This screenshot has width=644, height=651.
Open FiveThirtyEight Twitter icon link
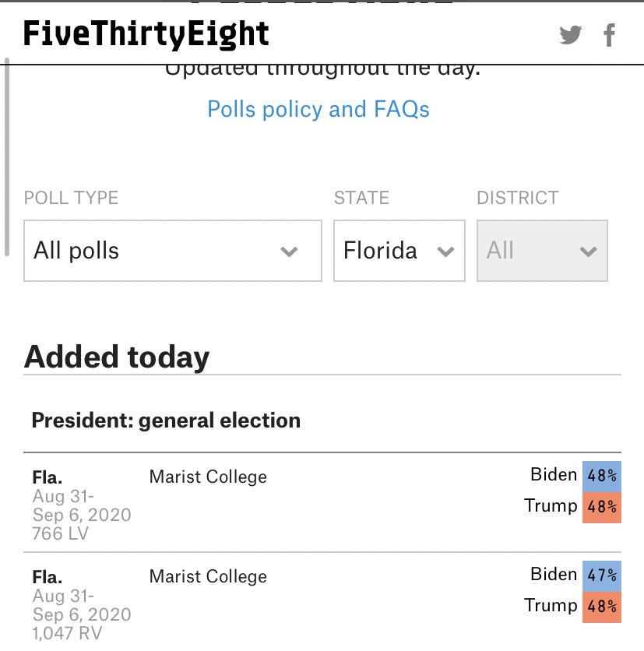[570, 35]
